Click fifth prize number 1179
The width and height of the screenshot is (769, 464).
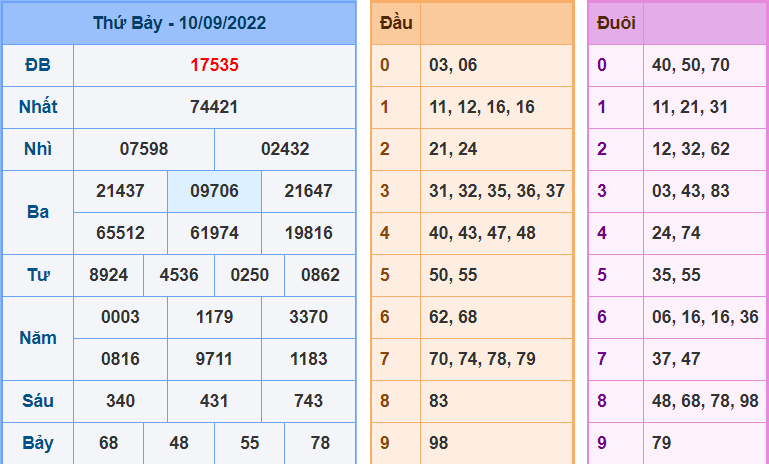[x=214, y=317]
